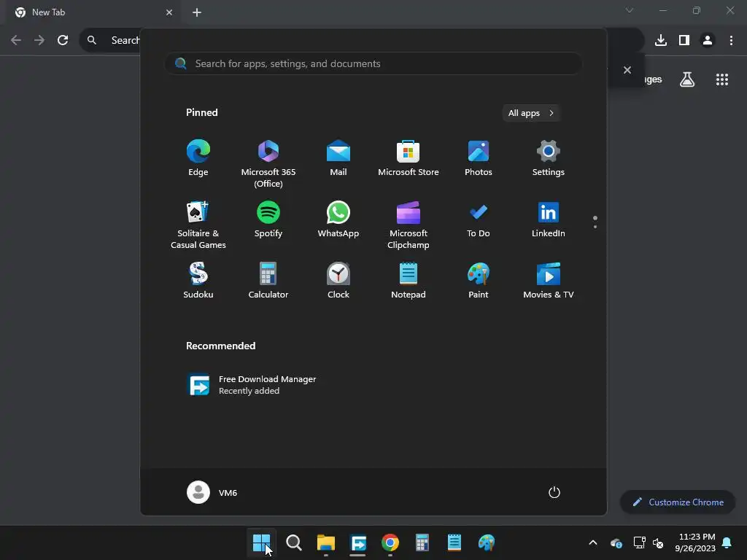Screen dimensions: 747x560
Task: Open Chrome profile menu
Action: click(x=708, y=41)
